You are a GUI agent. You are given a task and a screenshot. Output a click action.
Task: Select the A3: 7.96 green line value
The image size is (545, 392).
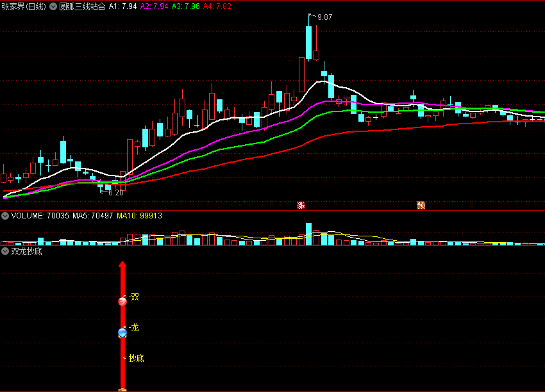click(x=185, y=6)
